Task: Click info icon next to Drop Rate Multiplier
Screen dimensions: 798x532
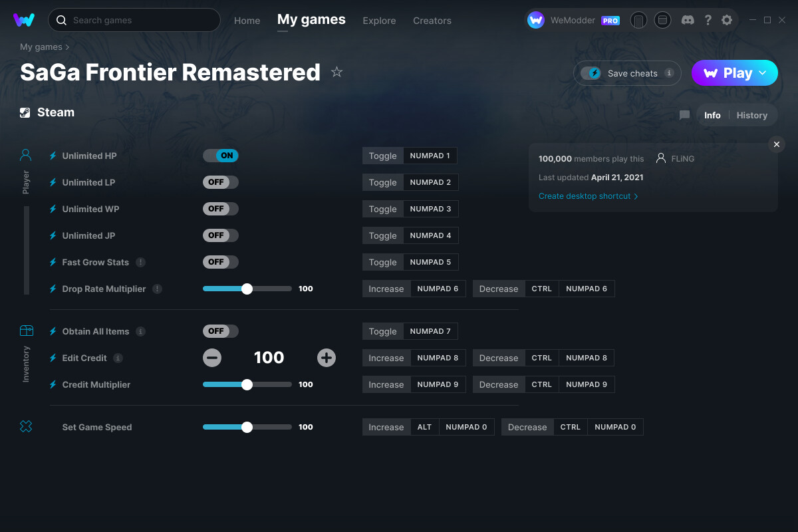Action: [157, 289]
